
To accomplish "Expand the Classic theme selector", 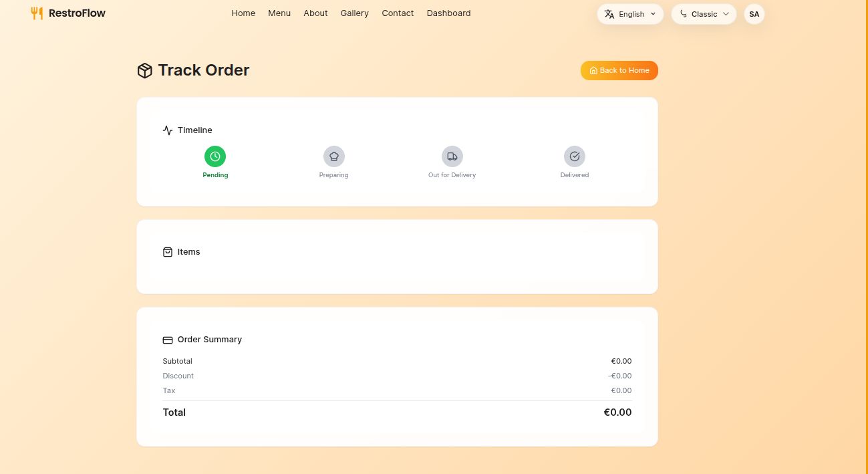I will 704,14.
